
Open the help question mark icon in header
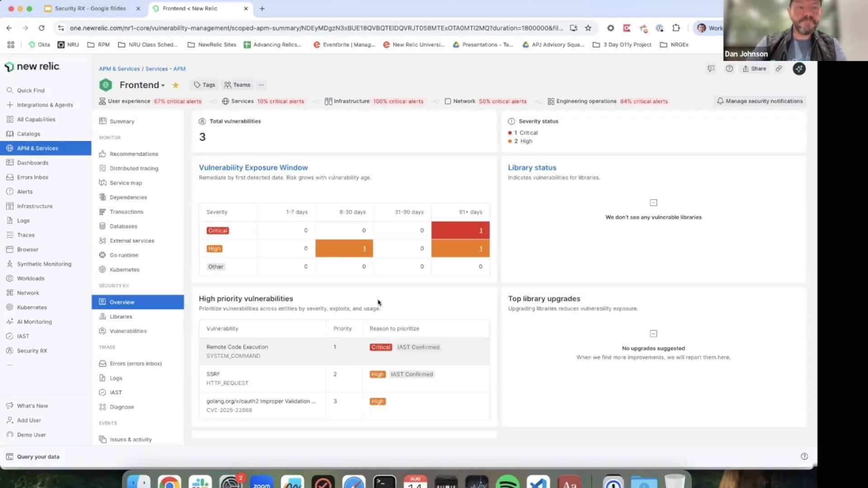click(x=729, y=69)
